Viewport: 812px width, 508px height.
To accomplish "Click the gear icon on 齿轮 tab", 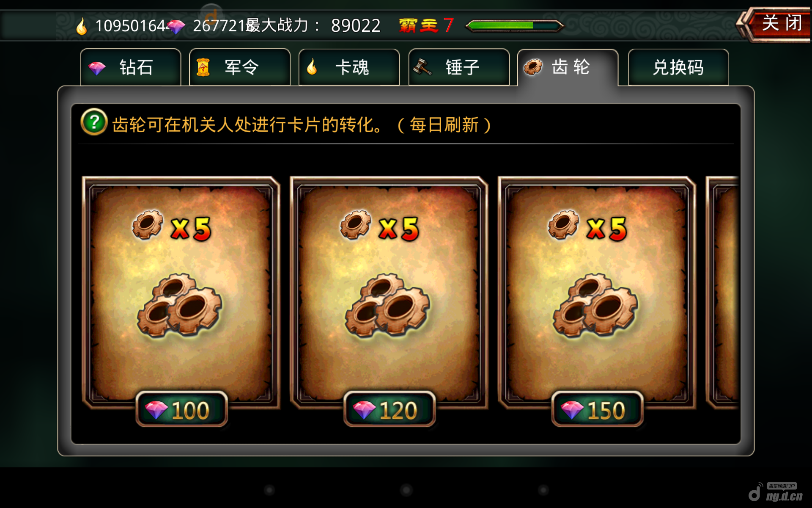I will (533, 67).
